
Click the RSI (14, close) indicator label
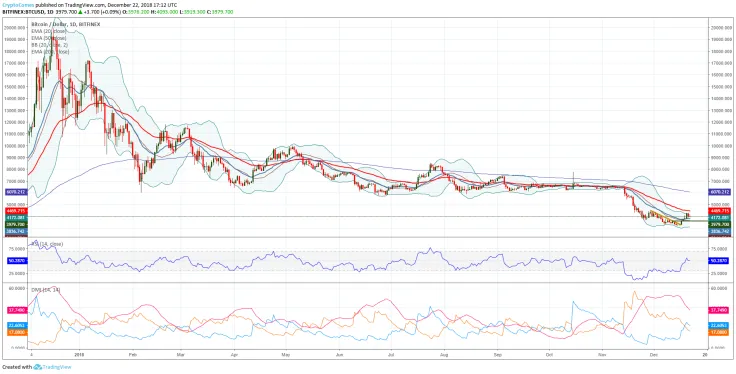[48, 244]
